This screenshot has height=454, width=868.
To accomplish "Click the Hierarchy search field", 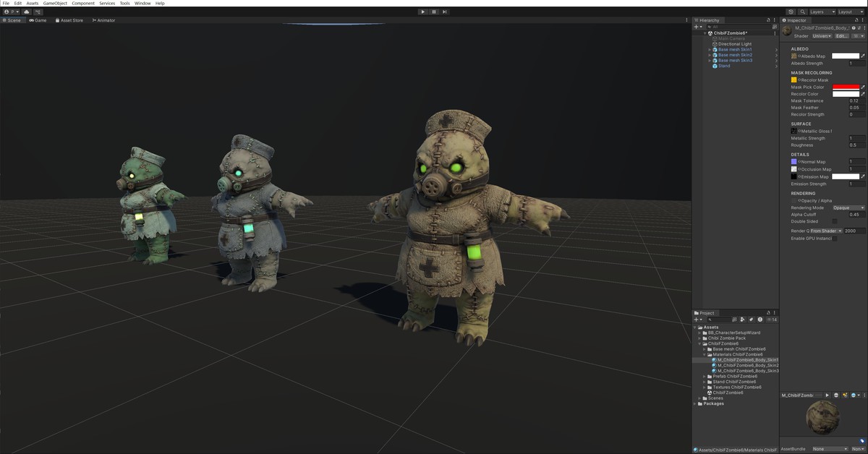I will pyautogui.click(x=738, y=27).
